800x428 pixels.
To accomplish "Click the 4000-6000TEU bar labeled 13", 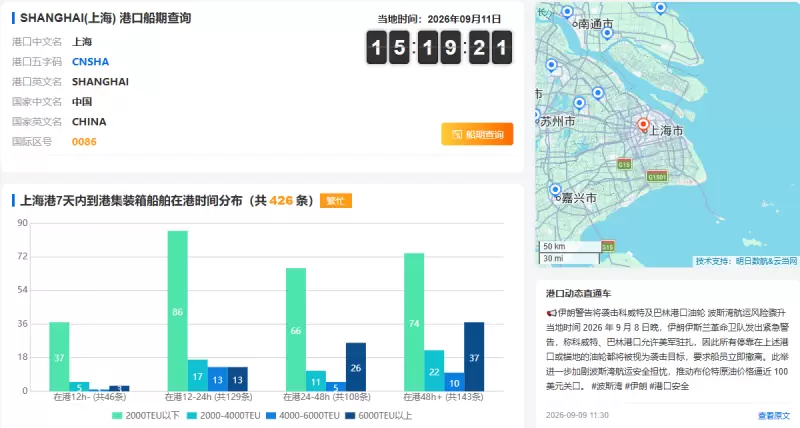I will [x=217, y=379].
